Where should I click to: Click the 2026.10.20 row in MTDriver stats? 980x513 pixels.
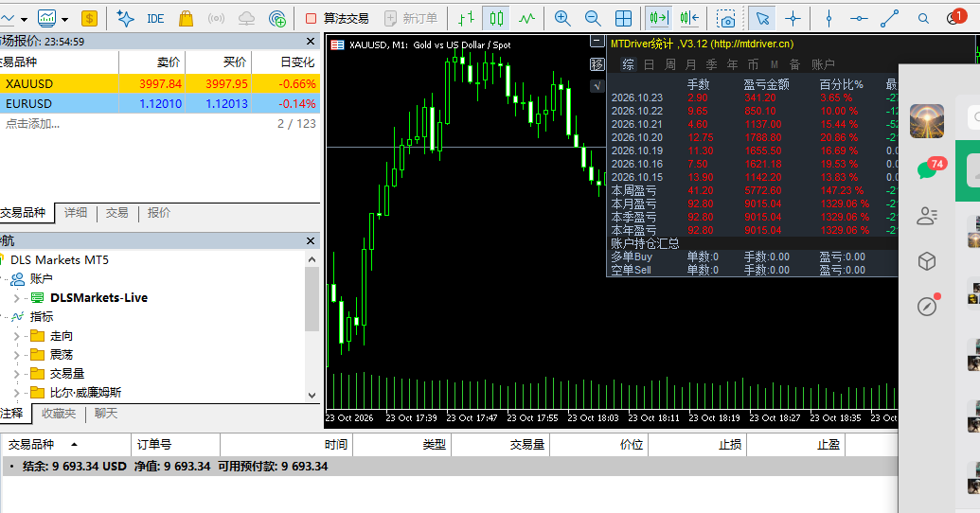[x=753, y=137]
